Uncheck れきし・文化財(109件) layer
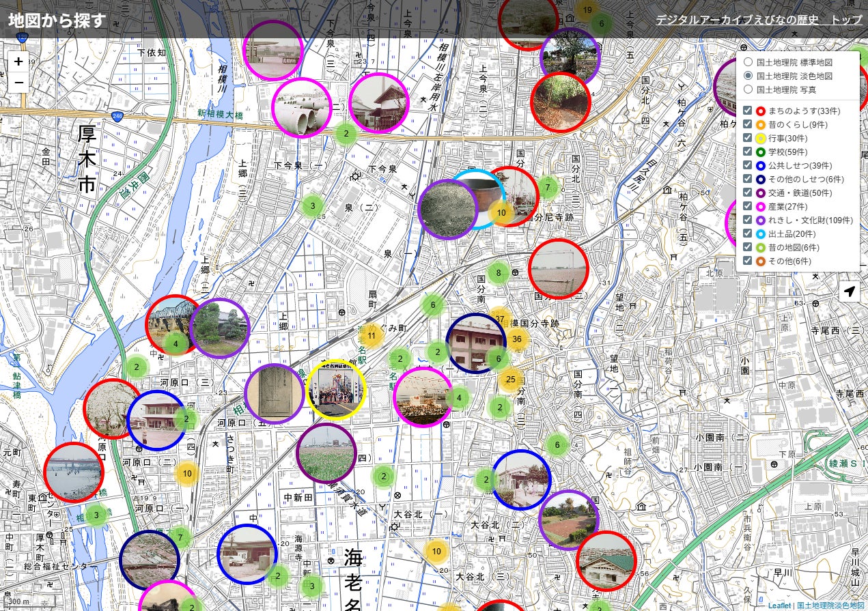The image size is (868, 611). click(x=748, y=220)
